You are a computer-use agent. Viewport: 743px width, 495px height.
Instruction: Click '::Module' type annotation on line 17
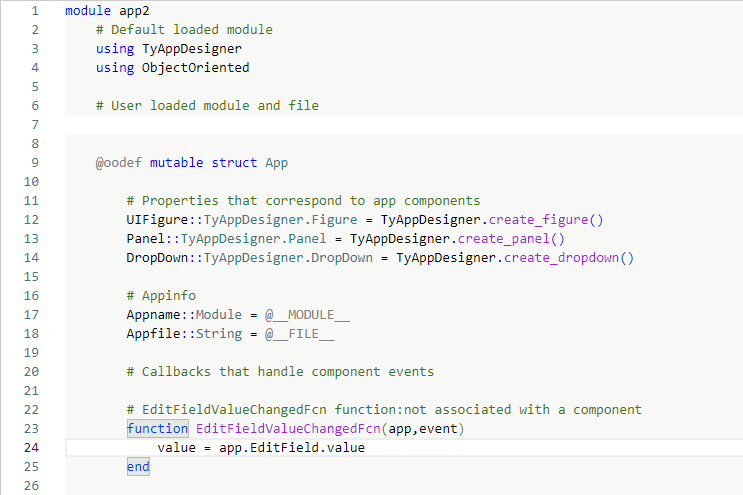(211, 315)
